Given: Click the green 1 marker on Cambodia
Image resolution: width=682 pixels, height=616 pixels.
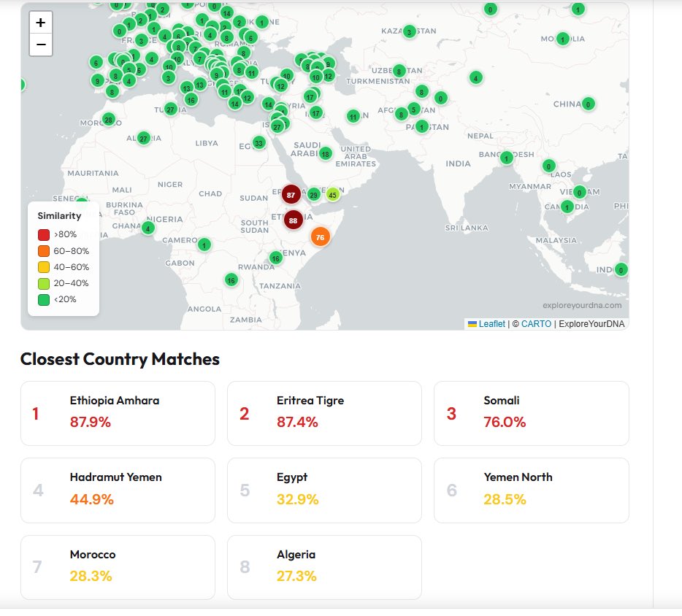Looking at the screenshot, I should coord(567,207).
